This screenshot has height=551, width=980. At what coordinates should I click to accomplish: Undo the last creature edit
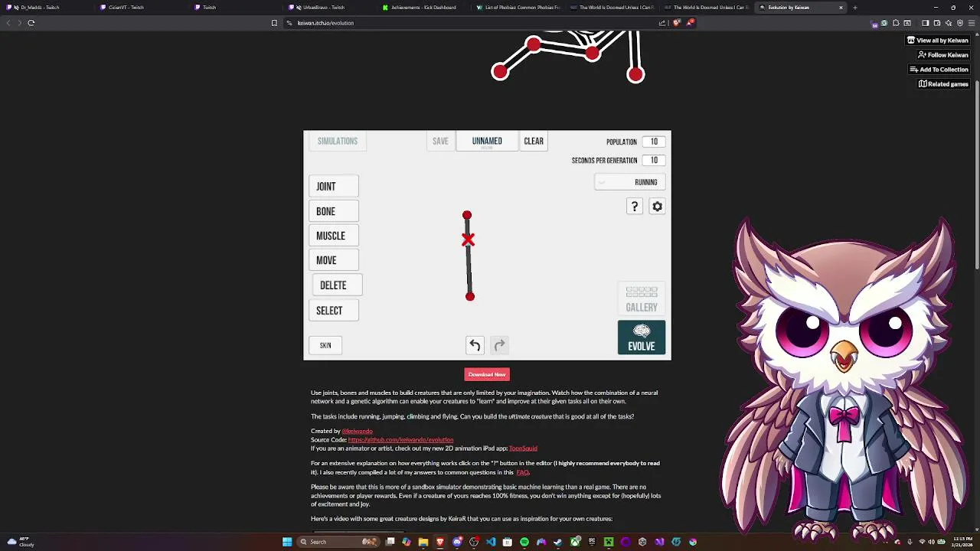(x=475, y=345)
